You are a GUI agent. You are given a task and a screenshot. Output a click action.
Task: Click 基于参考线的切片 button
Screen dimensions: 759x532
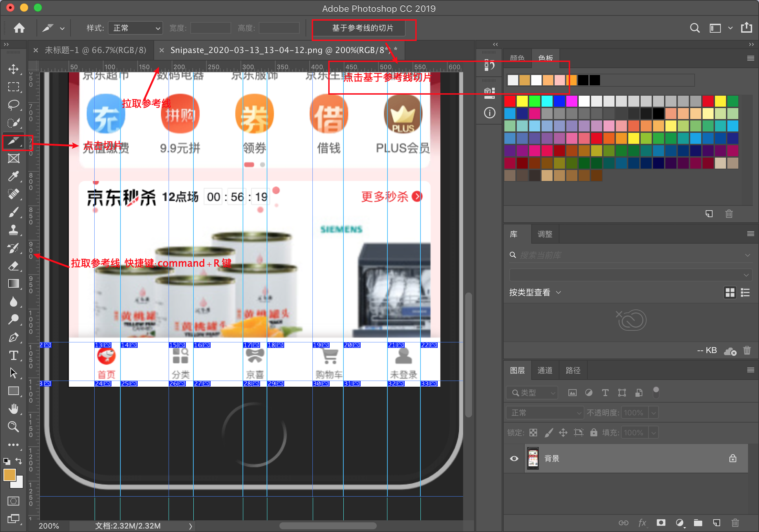pyautogui.click(x=363, y=28)
